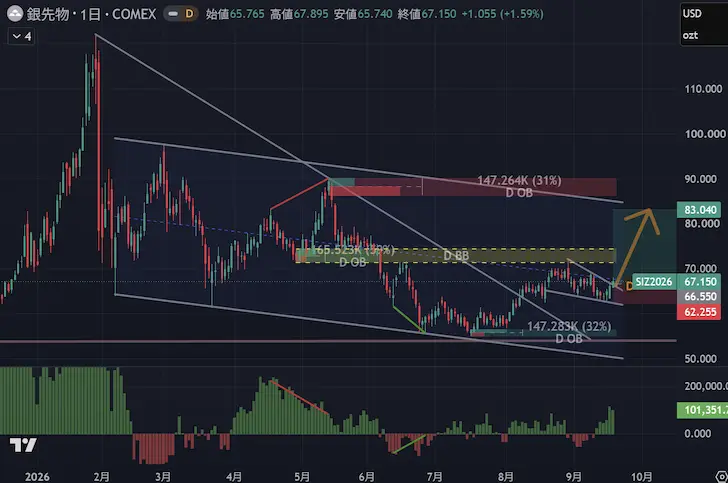Click the 100.000 price axis label
The height and width of the screenshot is (483, 728).
click(704, 134)
